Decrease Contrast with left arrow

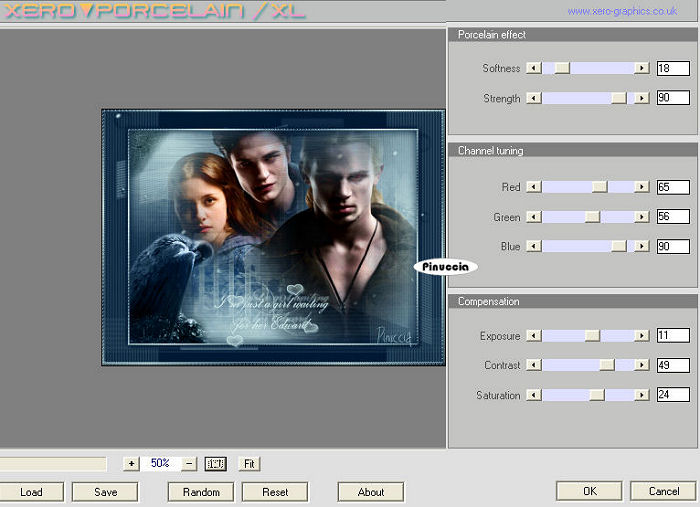click(533, 365)
